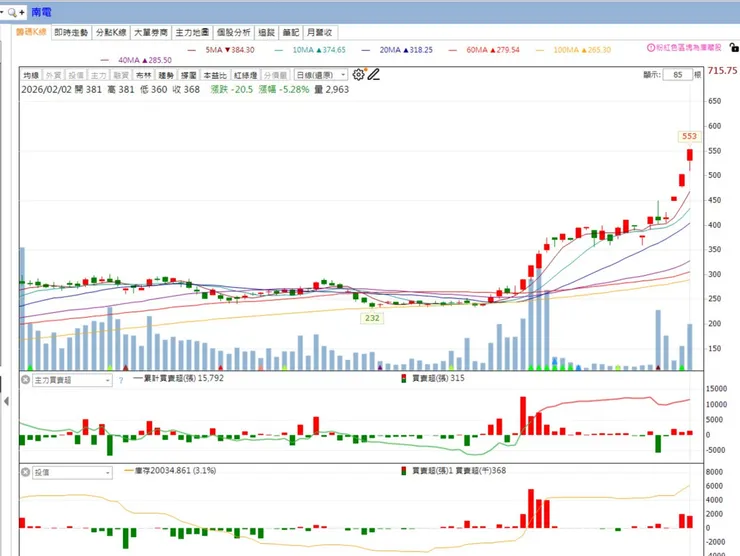Open the dropdown arrow beside the magnifier
Viewport: 740px width, 556px height.
(x=2, y=12)
